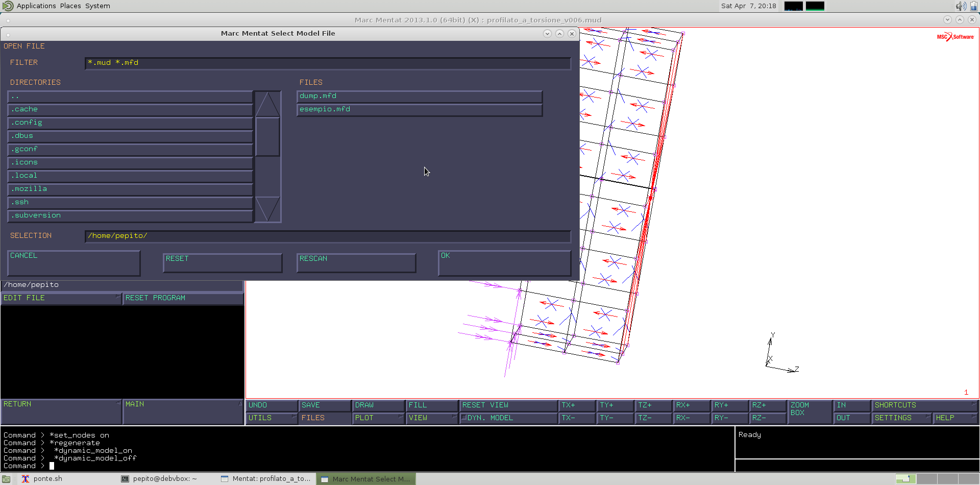Click the TZ+ translate button
980x485 pixels.
[654, 405]
